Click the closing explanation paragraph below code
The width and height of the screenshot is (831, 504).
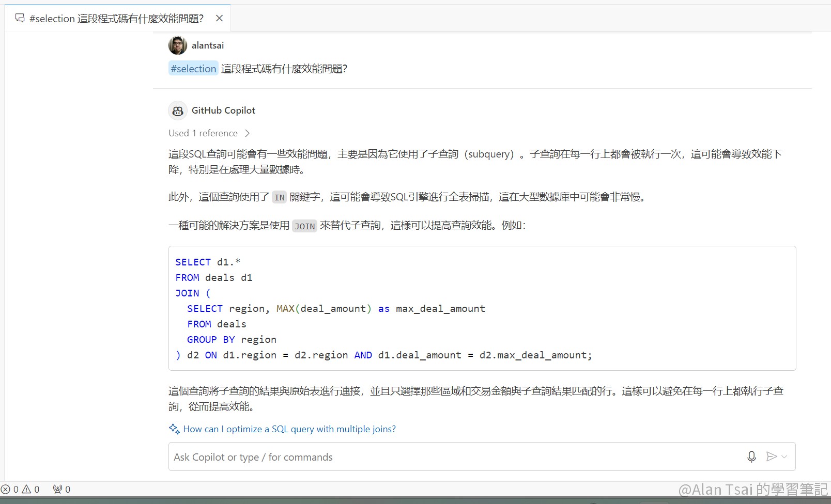click(476, 399)
